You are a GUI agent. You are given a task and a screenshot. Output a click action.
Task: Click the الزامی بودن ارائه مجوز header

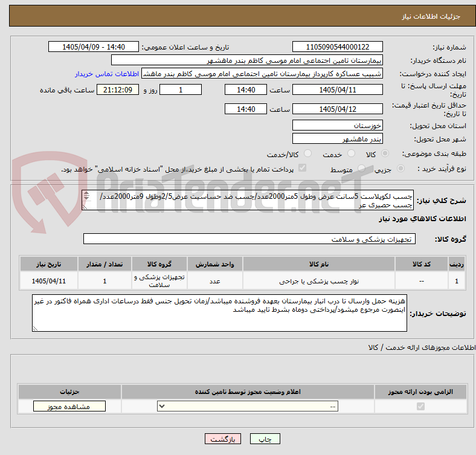[x=420, y=392]
